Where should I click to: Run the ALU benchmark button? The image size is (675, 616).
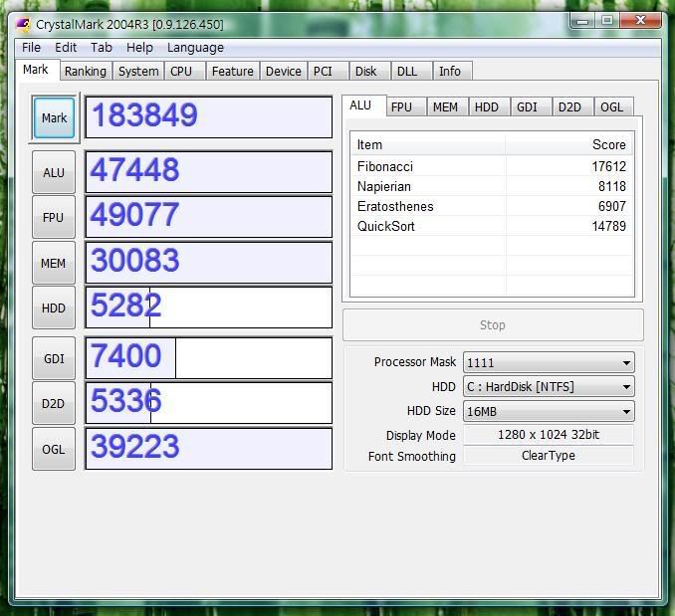coord(54,172)
